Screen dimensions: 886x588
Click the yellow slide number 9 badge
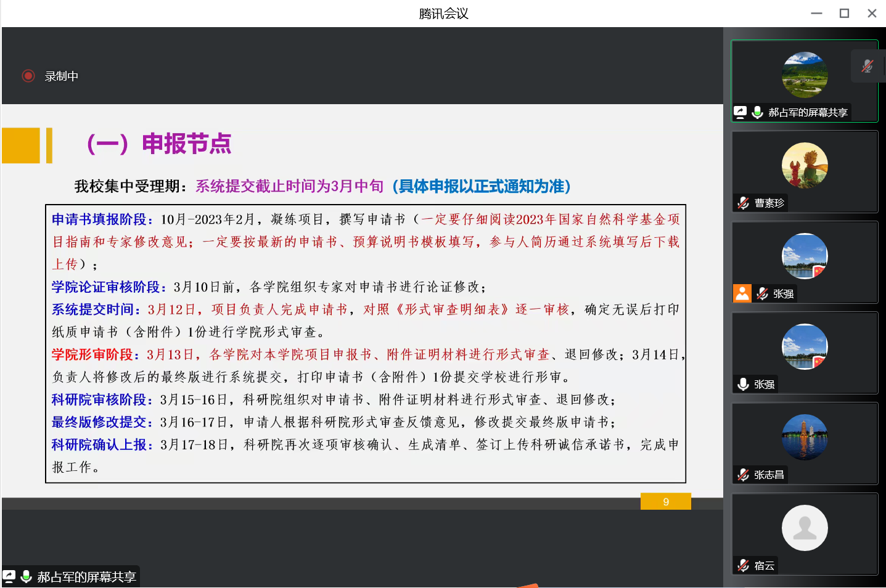pos(665,502)
